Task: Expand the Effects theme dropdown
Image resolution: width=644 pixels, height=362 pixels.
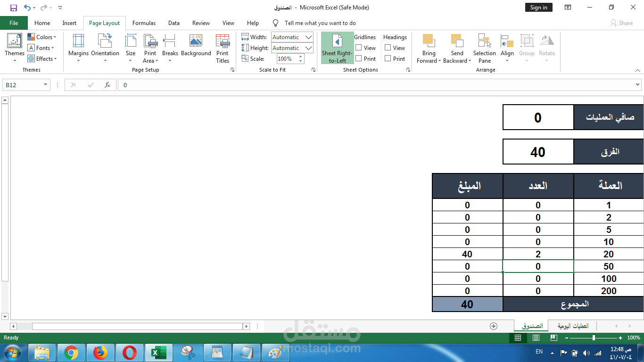Action: tap(42, 59)
